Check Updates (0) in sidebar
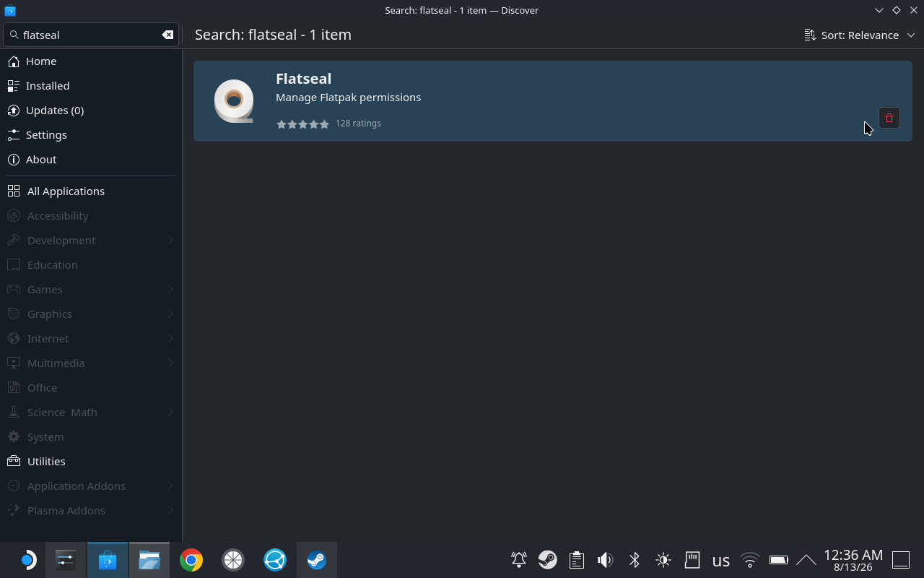 91,111
